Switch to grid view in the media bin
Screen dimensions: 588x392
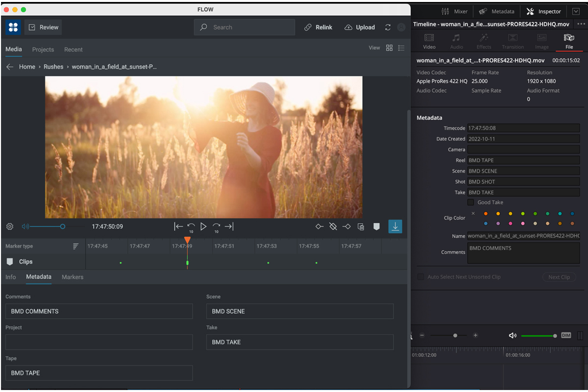pyautogui.click(x=390, y=48)
